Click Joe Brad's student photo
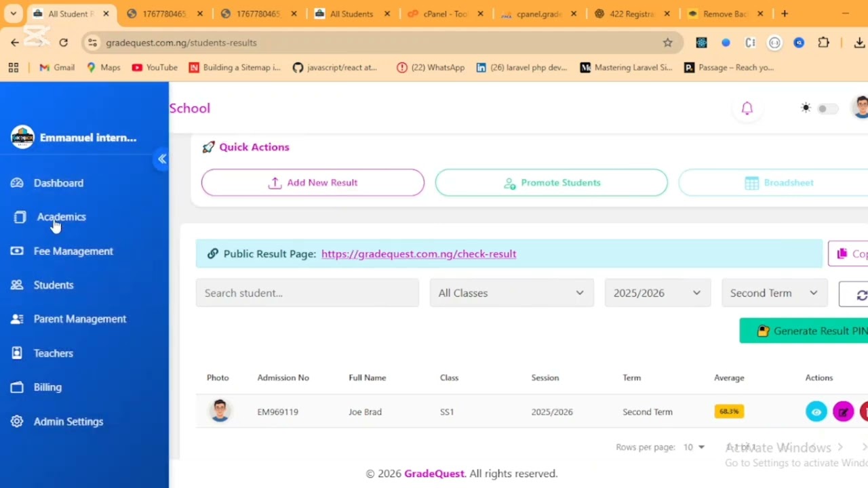The image size is (868, 488). click(219, 411)
